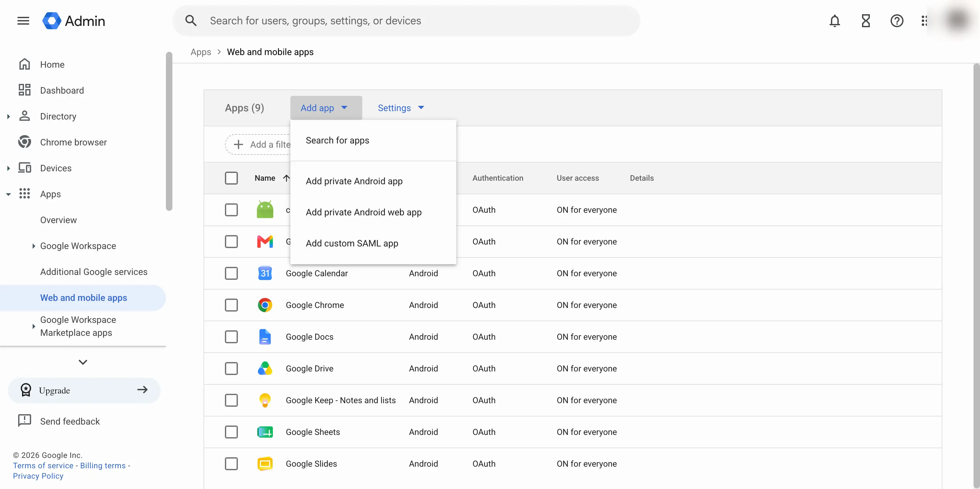Click the search magnifier icon
Image resolution: width=980 pixels, height=489 pixels.
coord(191,20)
